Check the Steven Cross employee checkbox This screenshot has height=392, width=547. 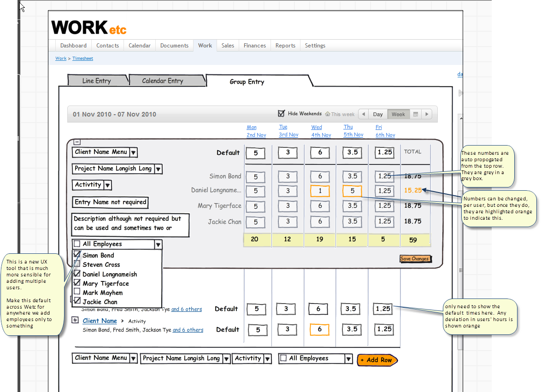77,264
